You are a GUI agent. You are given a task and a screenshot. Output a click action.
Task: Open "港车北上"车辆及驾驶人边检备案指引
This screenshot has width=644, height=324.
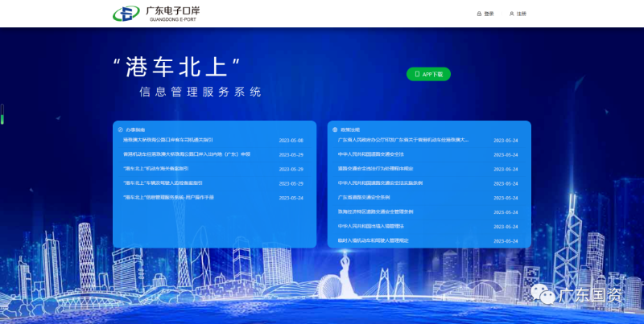point(163,183)
